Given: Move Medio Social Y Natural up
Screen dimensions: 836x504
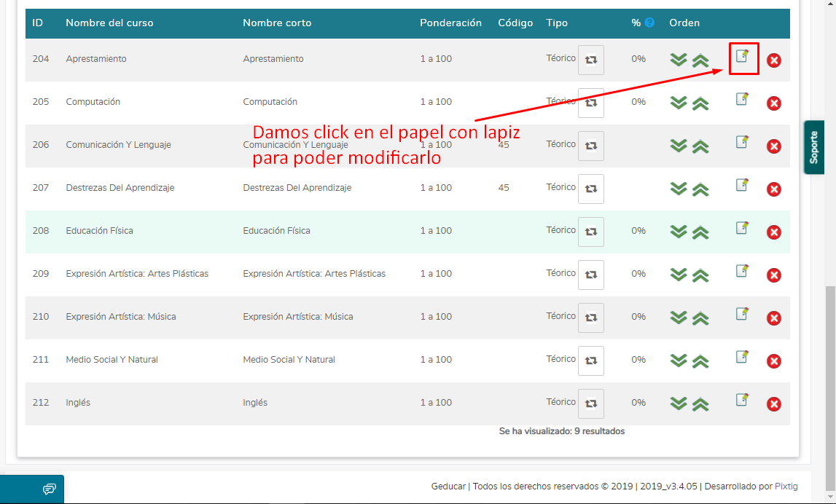Looking at the screenshot, I should [x=700, y=362].
